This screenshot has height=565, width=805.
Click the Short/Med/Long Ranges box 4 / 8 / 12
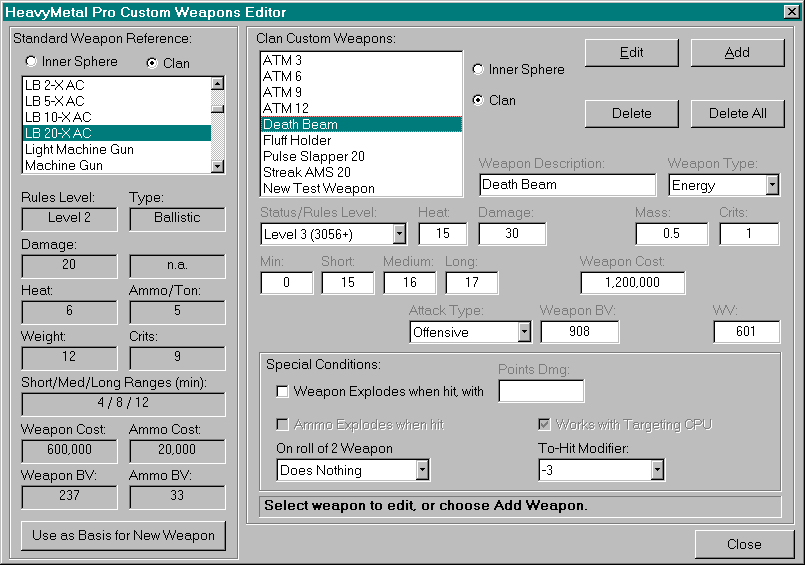pos(123,403)
